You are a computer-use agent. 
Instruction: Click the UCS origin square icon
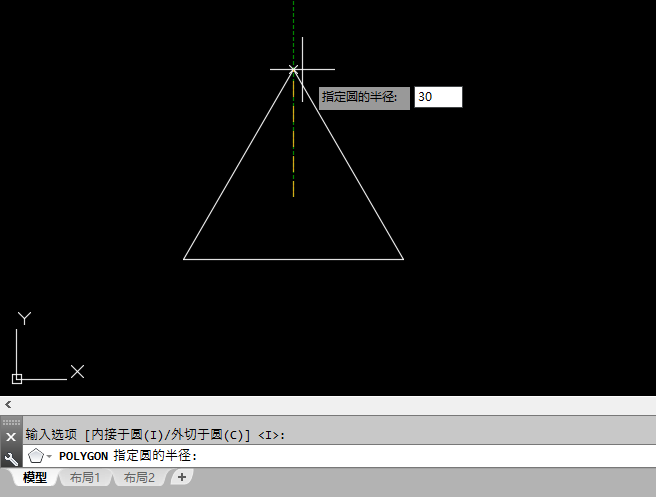click(x=17, y=379)
